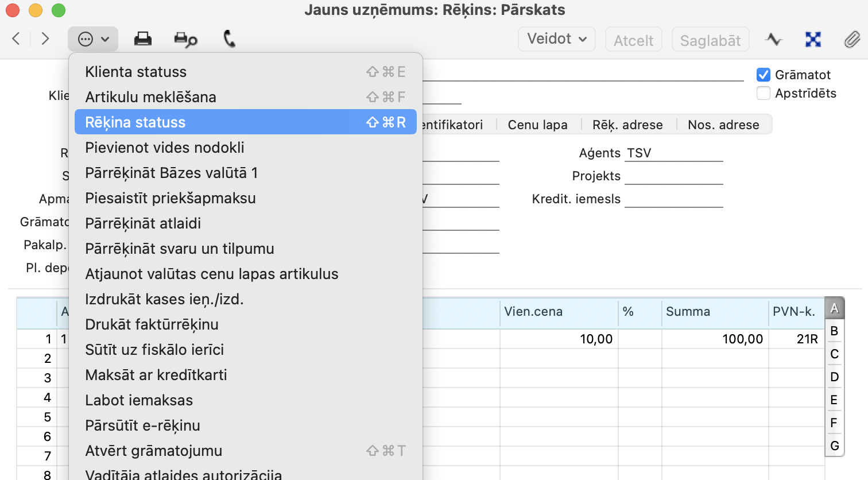Enable the Apstrīdēts checkbox
The width and height of the screenshot is (868, 480).
pyautogui.click(x=763, y=93)
